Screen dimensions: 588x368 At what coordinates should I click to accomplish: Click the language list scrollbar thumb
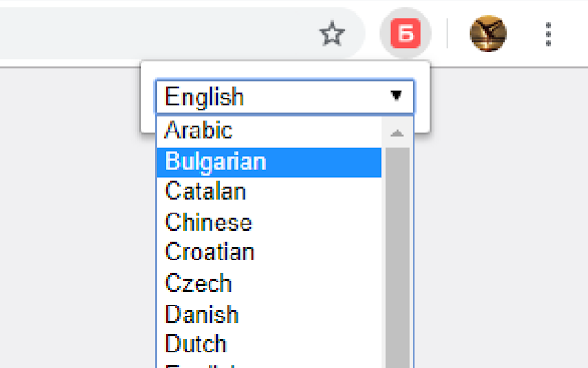[x=397, y=258]
